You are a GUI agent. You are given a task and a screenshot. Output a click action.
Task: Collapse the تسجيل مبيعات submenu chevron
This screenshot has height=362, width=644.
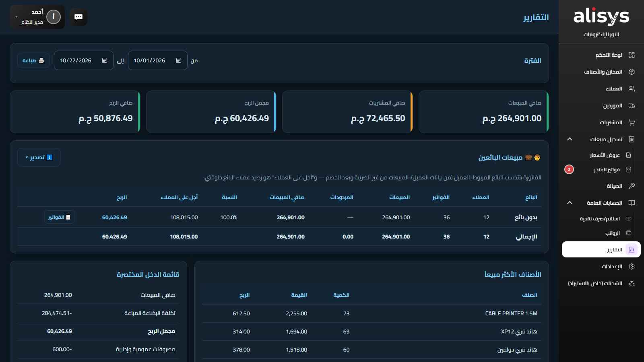pyautogui.click(x=570, y=139)
